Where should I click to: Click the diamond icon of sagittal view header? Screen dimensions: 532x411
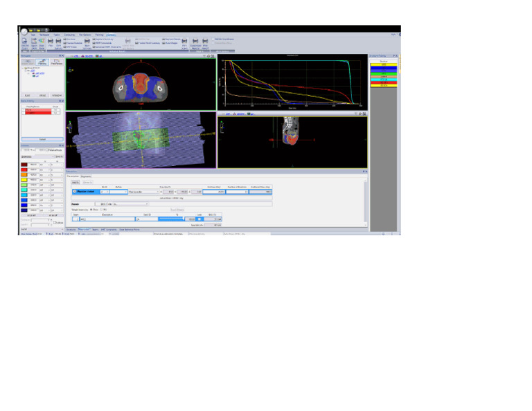pos(360,114)
